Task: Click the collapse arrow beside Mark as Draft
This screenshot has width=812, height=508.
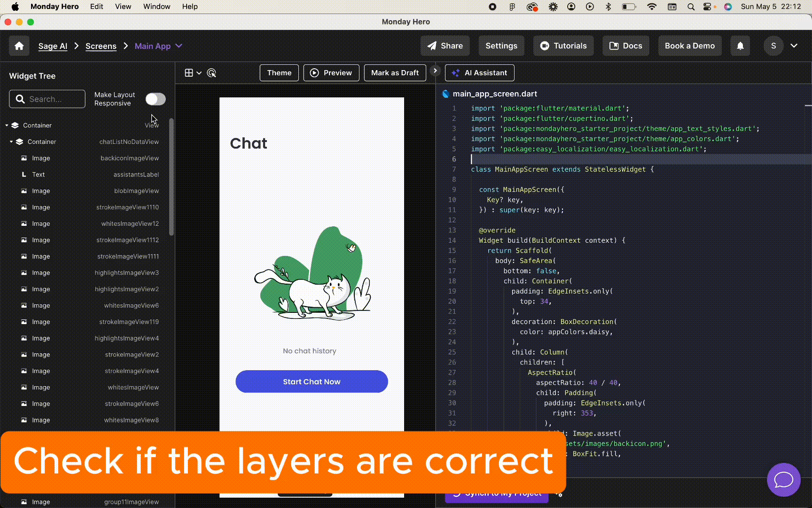Action: tap(435, 71)
